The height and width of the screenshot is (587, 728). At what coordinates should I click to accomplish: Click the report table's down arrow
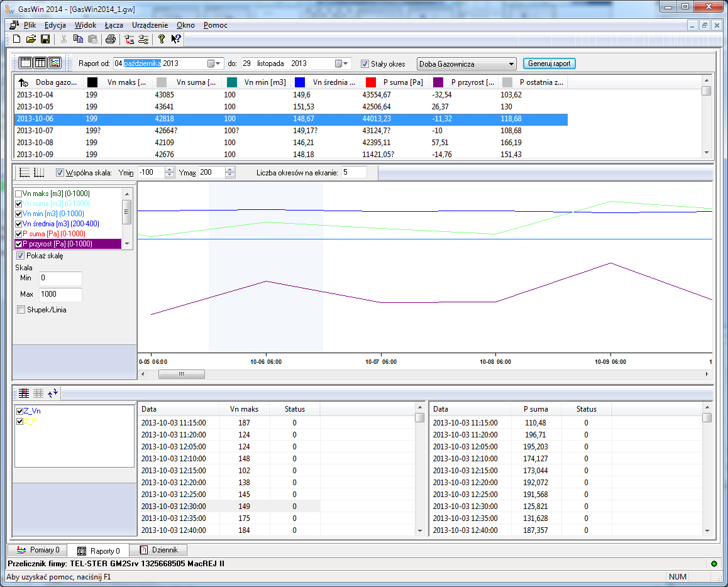coord(707,153)
